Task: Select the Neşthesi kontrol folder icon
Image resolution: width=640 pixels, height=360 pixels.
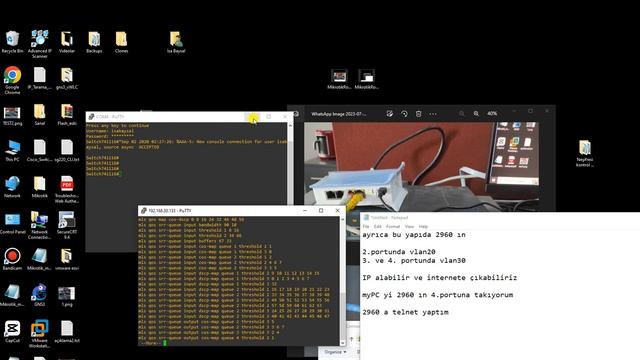Action: 585,153
